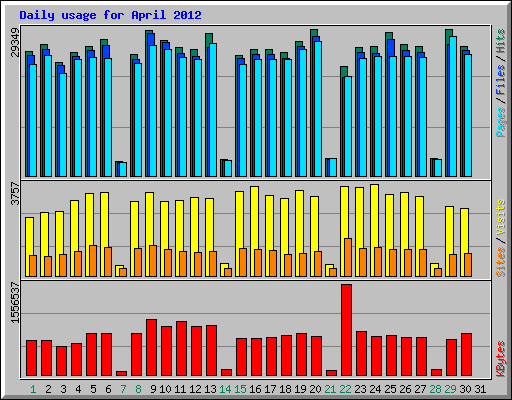
Task: Click day 7 on the x-axis
Action: (x=123, y=389)
